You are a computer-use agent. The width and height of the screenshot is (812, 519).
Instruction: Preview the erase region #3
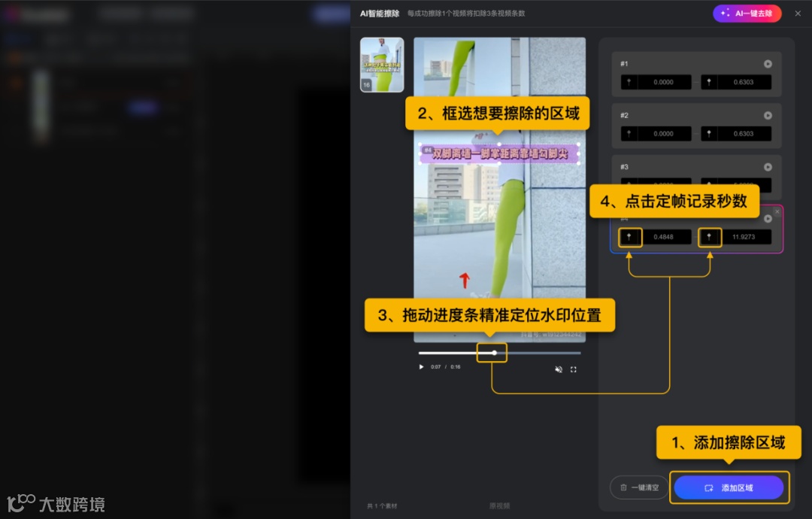768,167
